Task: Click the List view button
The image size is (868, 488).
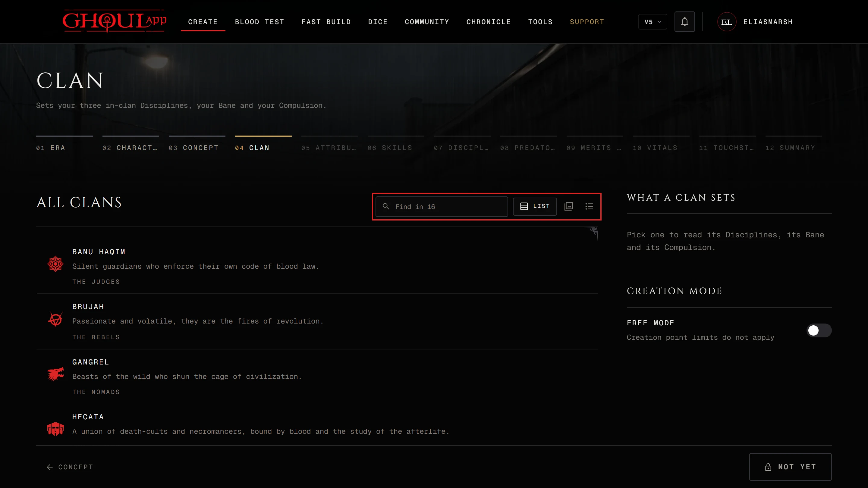Action: (535, 206)
